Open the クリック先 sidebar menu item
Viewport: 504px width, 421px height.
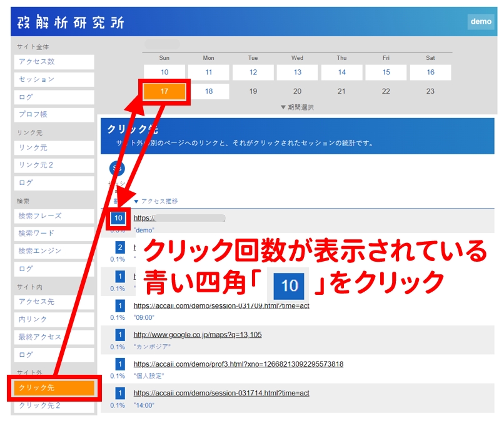click(x=54, y=388)
